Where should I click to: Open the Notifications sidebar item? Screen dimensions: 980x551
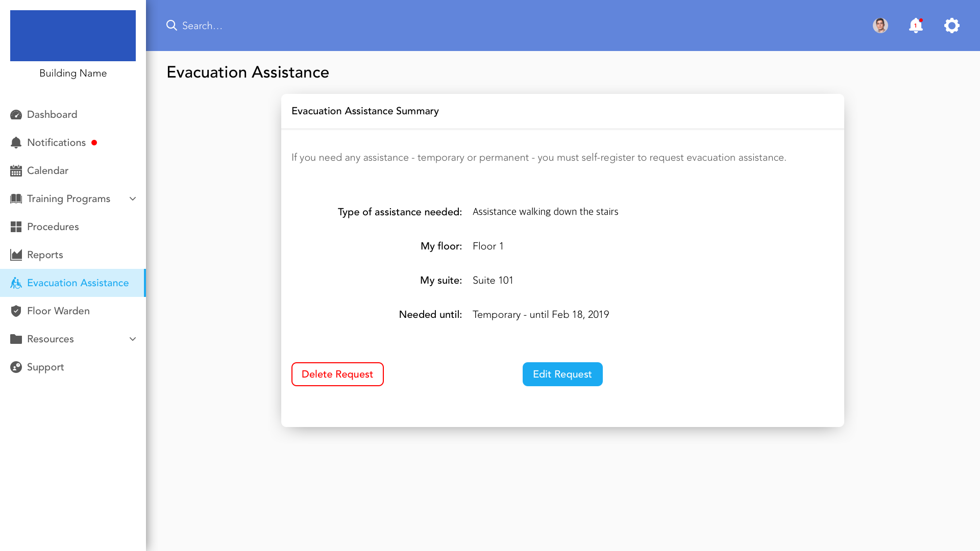56,143
